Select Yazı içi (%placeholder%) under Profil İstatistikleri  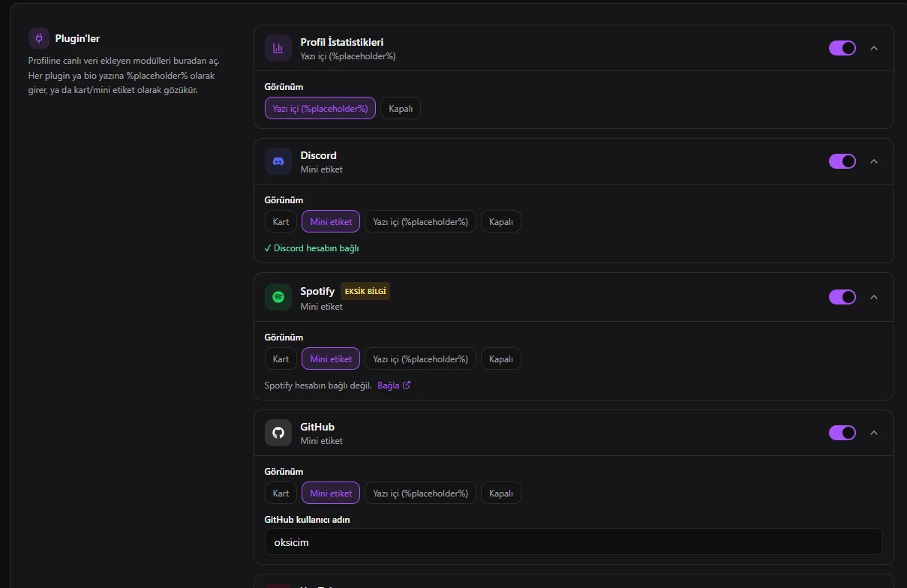(x=320, y=108)
